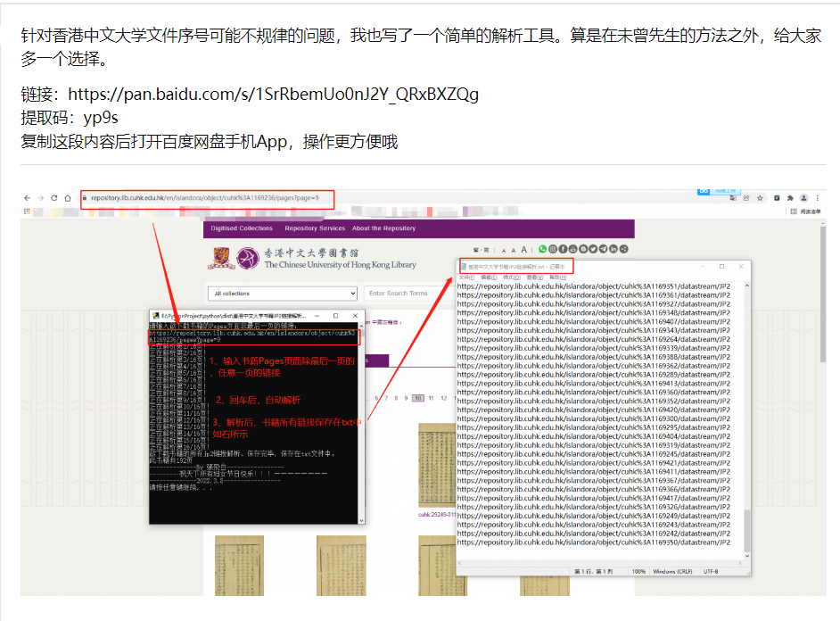Viewport: 840px width, 621px height.
Task: Share via Twitter icon on library page
Action: tap(594, 249)
